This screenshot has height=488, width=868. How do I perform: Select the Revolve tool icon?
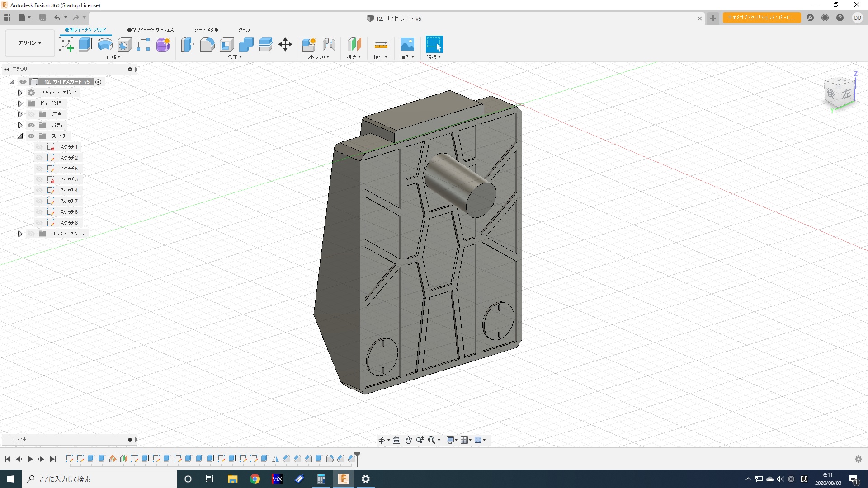[x=105, y=44]
